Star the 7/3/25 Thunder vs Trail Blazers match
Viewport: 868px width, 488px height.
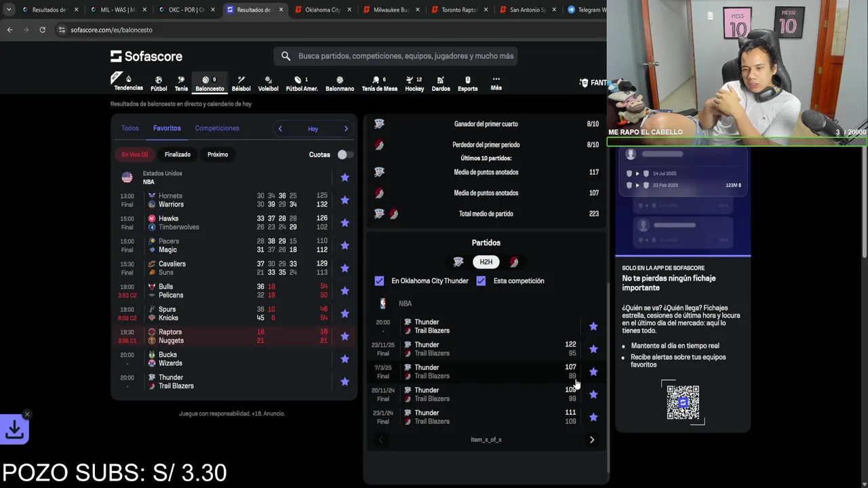point(593,371)
